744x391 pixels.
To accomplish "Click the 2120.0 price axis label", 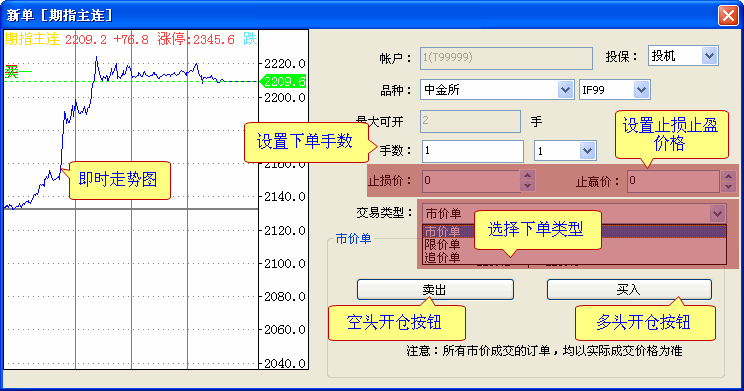I will (x=285, y=231).
